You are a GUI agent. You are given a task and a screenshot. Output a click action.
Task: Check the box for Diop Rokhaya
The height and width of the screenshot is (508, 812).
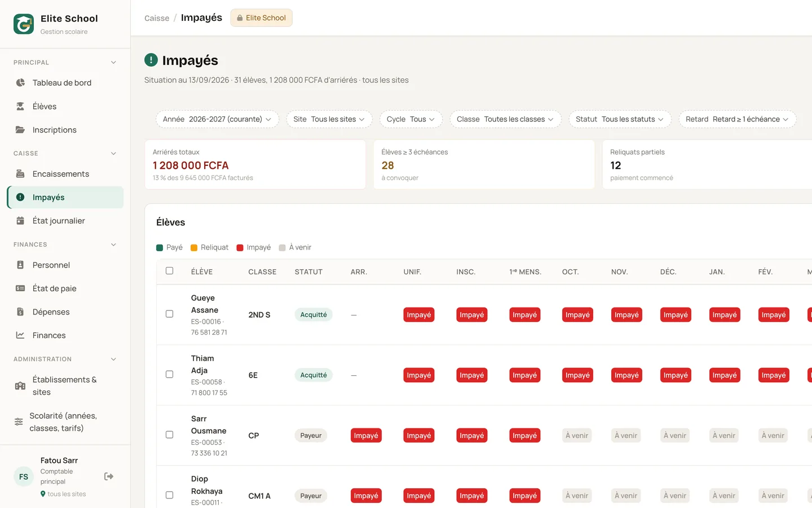coord(169,495)
